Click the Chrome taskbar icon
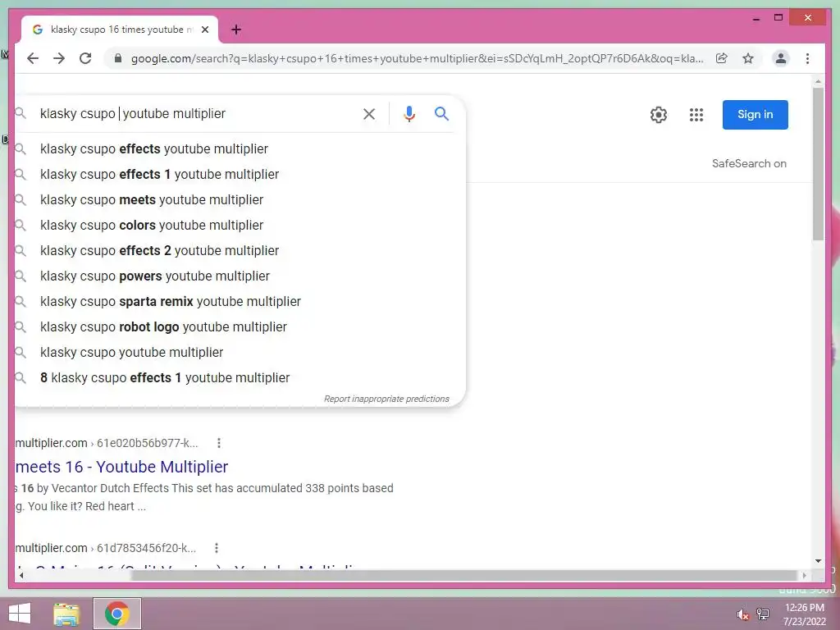 [116, 614]
